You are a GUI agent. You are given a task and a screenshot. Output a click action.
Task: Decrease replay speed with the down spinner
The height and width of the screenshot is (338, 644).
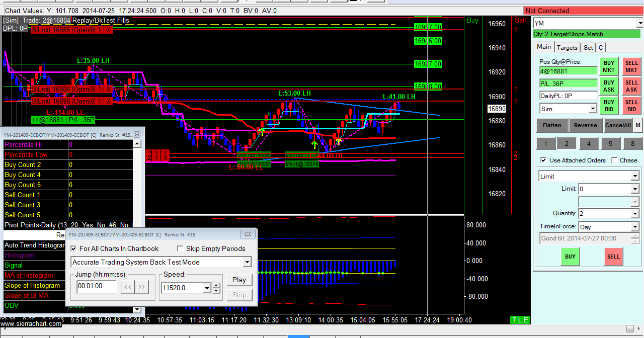point(216,291)
